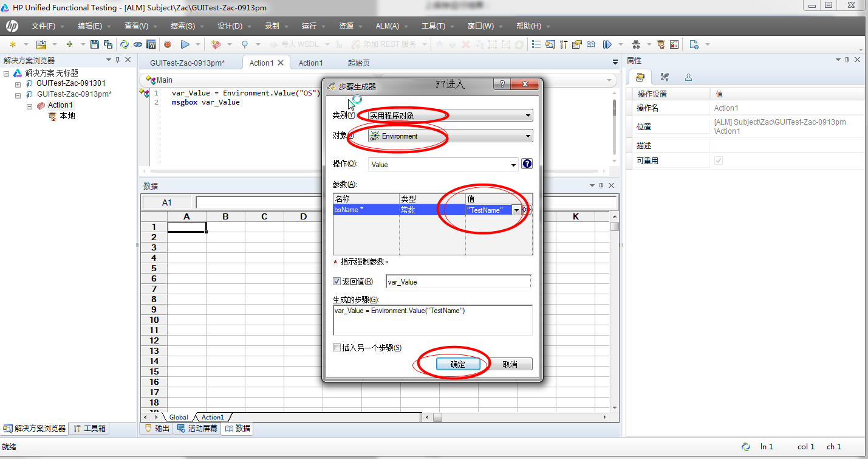This screenshot has width=868, height=459.
Task: Click the data grid horizontal scrollbar thumb
Action: (x=437, y=417)
